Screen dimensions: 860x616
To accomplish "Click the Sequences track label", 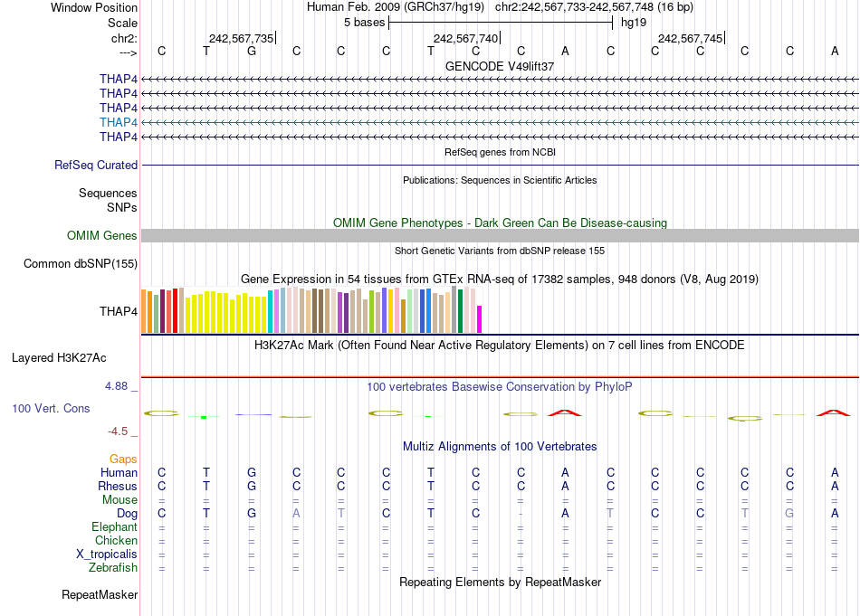I will 108,193.
